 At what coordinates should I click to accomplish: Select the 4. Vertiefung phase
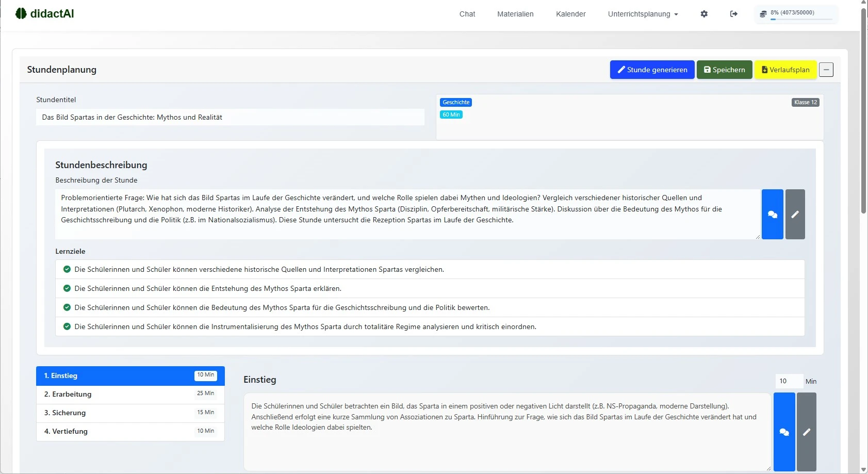coord(130,432)
